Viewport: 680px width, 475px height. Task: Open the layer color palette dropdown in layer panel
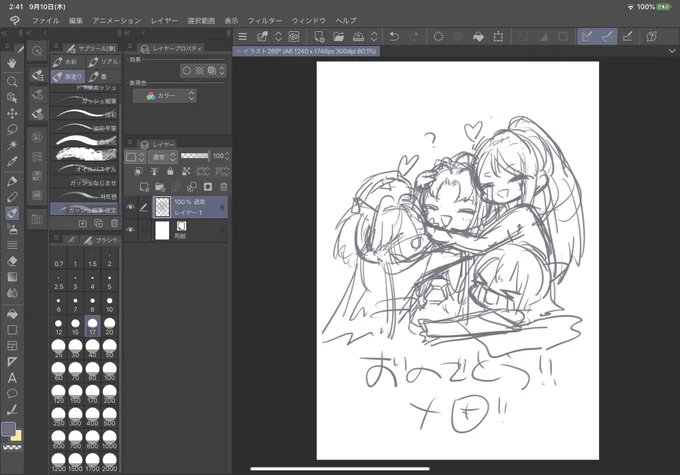[135, 157]
